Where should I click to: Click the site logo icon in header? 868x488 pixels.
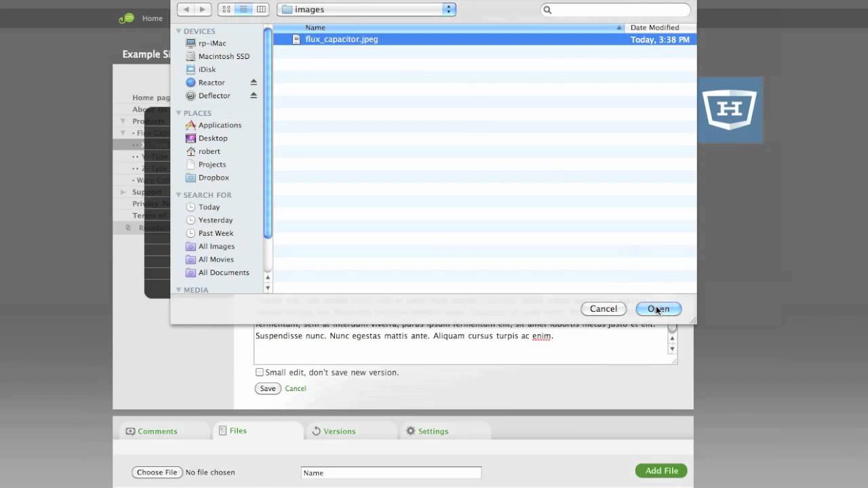(x=126, y=18)
